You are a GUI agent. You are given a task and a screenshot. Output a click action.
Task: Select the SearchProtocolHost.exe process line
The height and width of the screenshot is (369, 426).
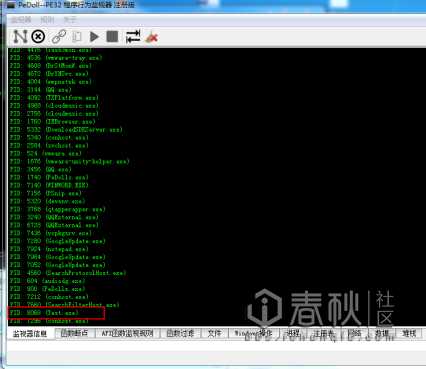pos(67,273)
